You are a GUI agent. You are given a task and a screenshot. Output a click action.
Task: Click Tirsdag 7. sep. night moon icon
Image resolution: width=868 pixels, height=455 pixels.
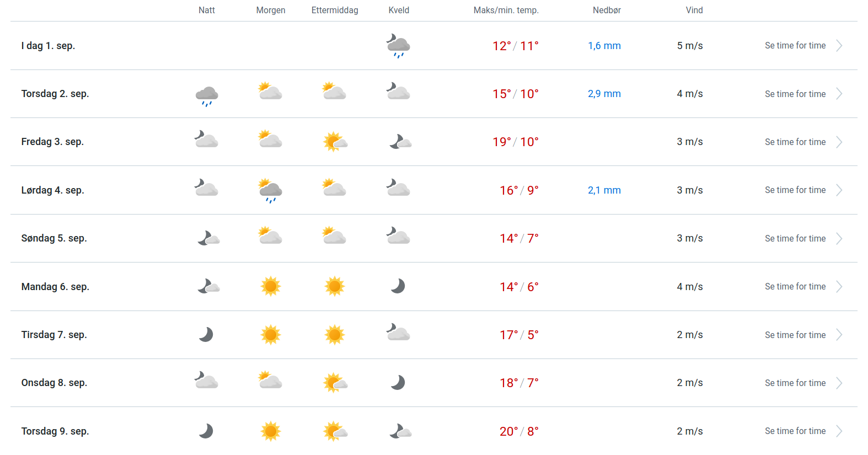pos(206,335)
